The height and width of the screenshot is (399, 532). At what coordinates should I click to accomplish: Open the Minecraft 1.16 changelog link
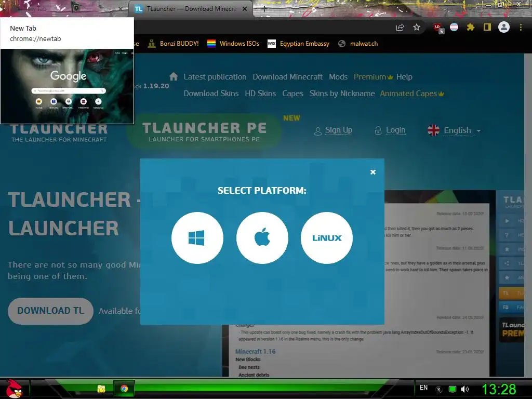255,352
